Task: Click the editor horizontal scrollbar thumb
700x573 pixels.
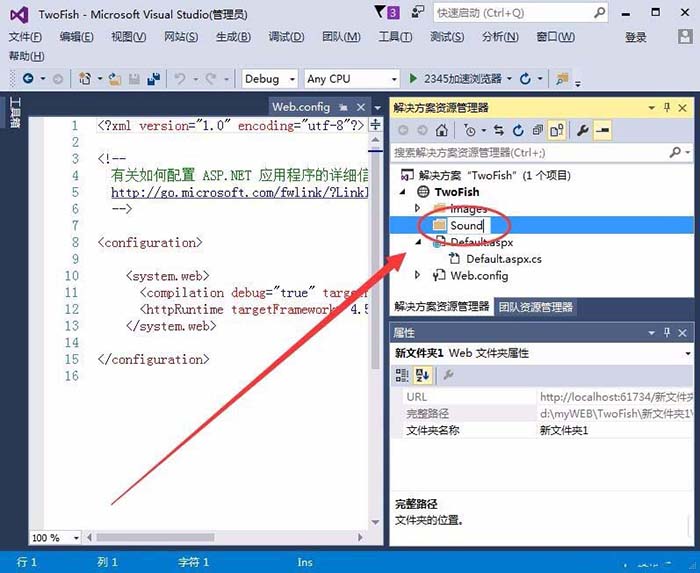Action: [x=155, y=538]
